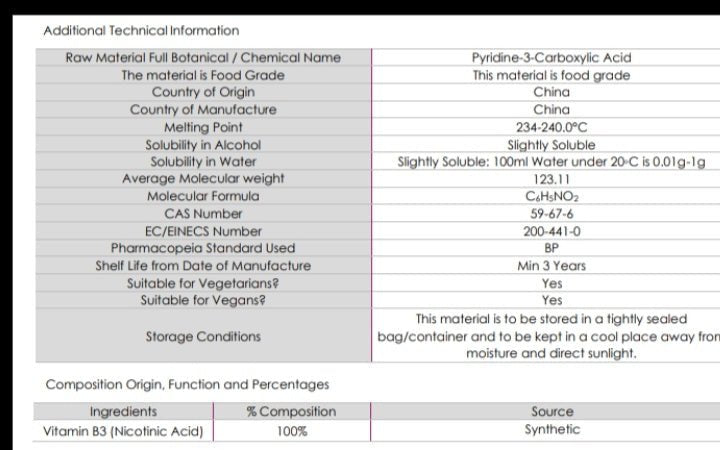
Task: Select the EC/EINECS value 200-441-0
Action: coord(551,231)
